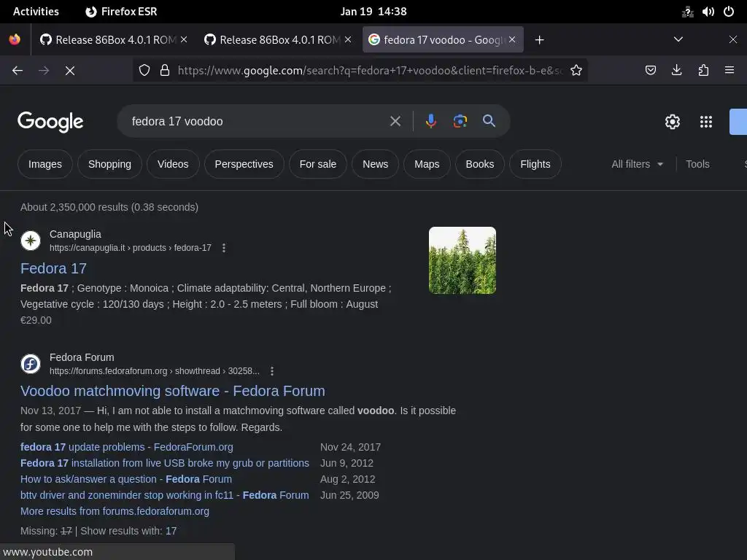747x560 pixels.
Task: Click the canapuglia.it breadcrumb URL
Action: pyautogui.click(x=130, y=248)
